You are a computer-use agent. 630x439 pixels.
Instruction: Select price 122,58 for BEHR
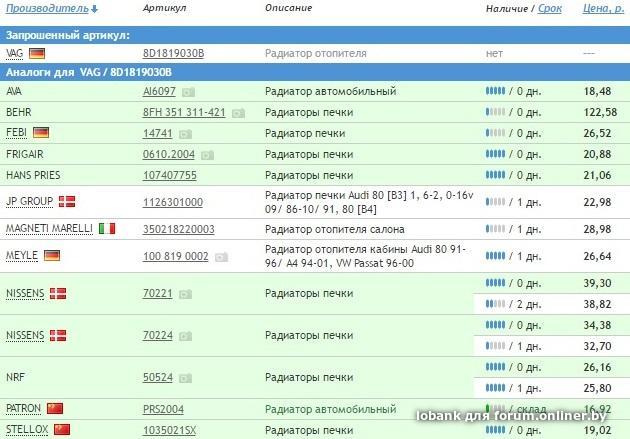(x=600, y=112)
